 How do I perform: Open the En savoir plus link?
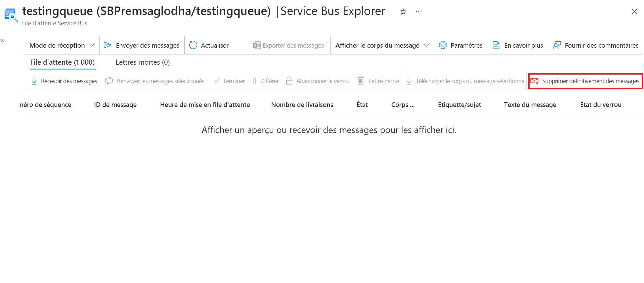point(523,45)
